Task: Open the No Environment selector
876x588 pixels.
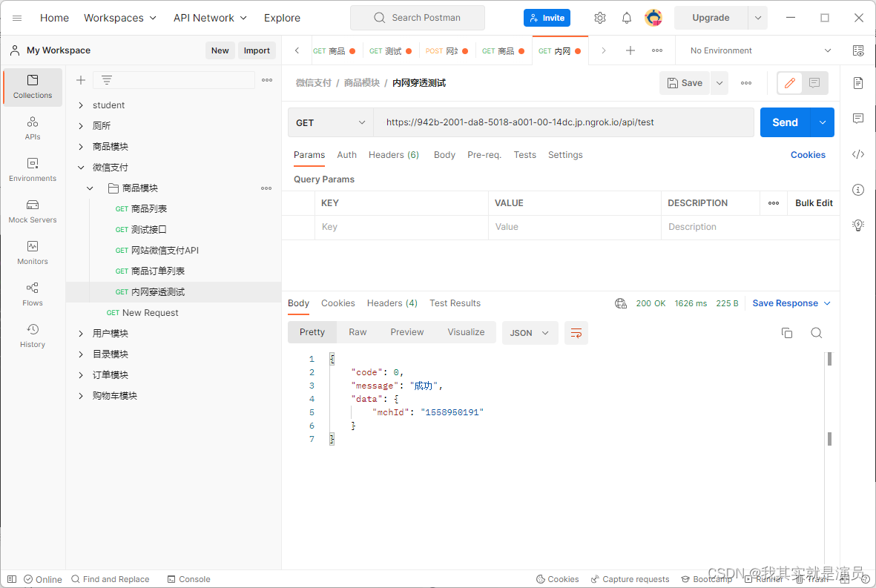Action: coord(760,51)
